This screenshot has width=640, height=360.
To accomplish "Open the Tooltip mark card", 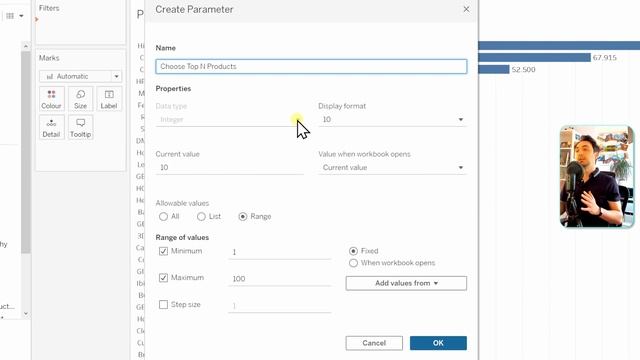I will pyautogui.click(x=80, y=127).
